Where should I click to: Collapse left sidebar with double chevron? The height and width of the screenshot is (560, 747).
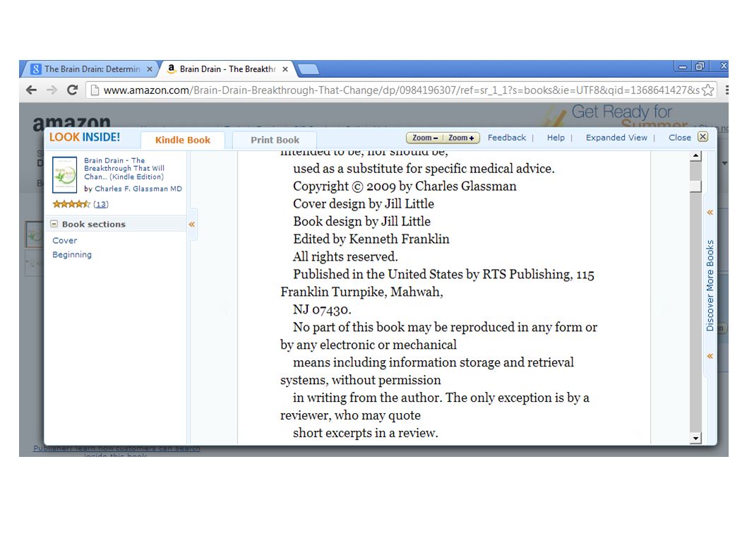click(x=192, y=224)
